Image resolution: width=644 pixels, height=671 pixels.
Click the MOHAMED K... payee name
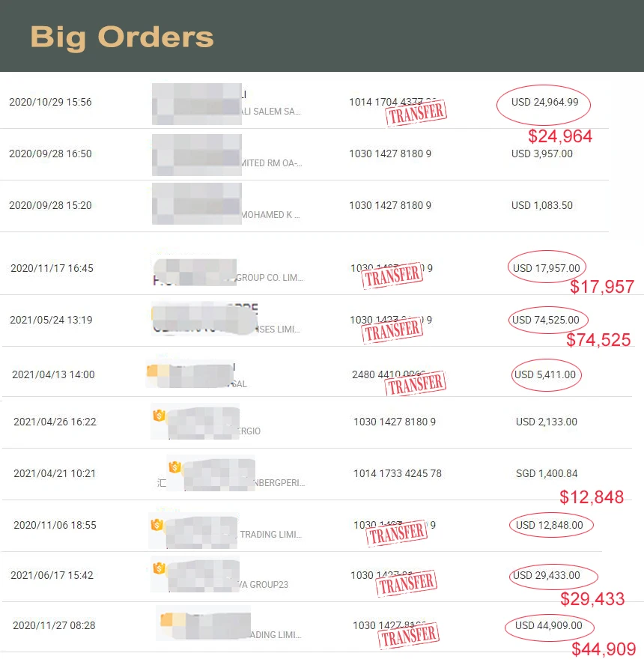(270, 215)
